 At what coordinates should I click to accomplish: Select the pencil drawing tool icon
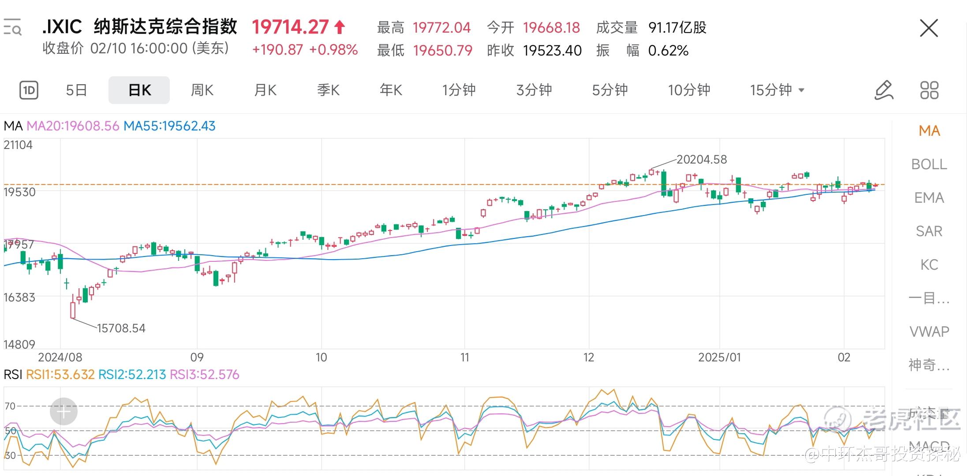(x=883, y=90)
